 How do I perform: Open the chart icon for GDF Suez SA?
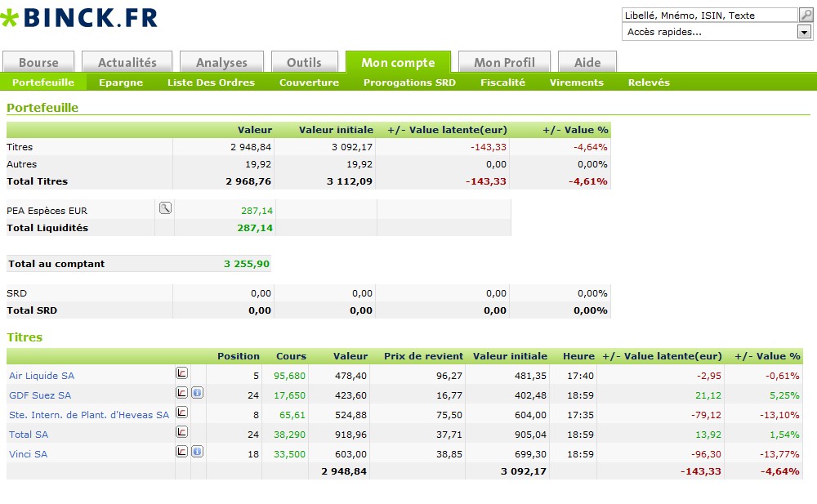[182, 393]
